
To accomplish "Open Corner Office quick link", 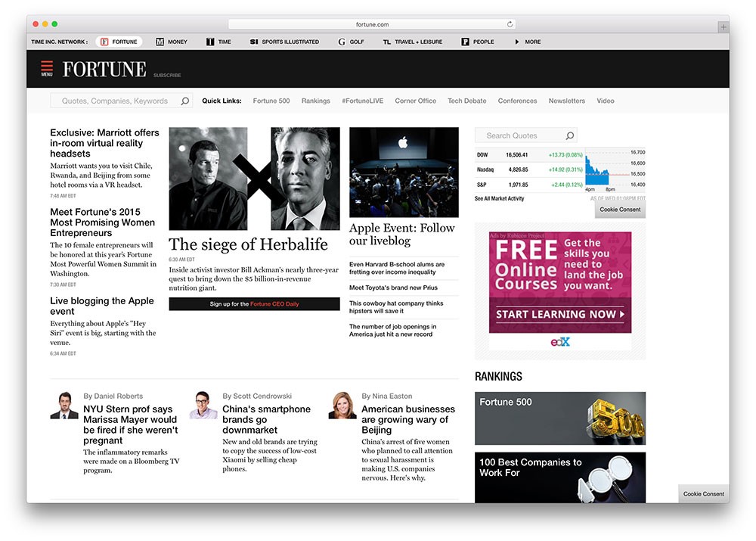I will (416, 101).
